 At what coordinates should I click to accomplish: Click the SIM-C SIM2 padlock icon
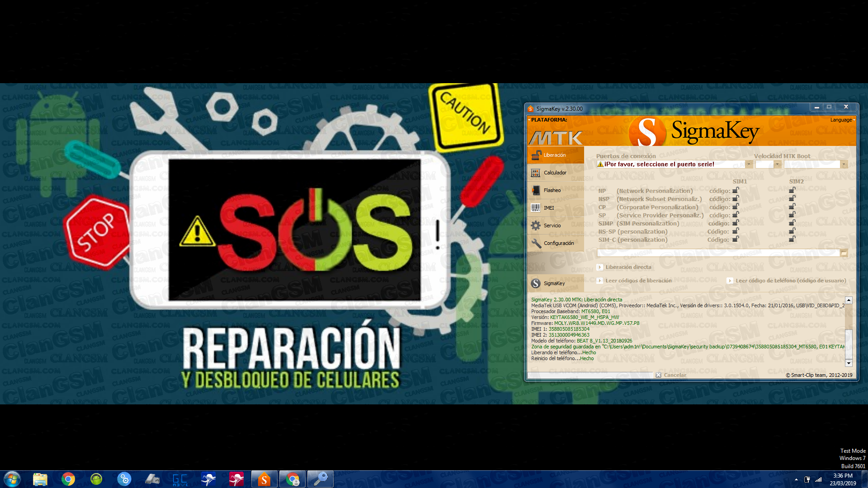(x=792, y=239)
